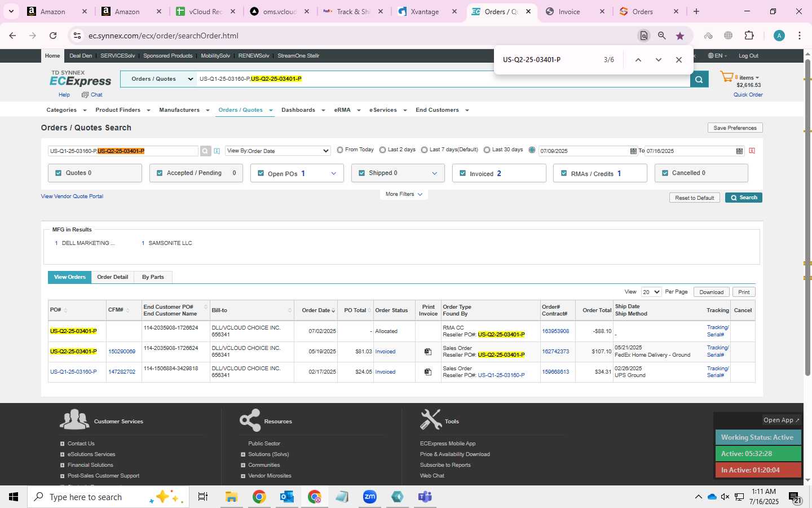Open Chrome profile avatar A
Screen dimensions: 812x508
(779, 36)
